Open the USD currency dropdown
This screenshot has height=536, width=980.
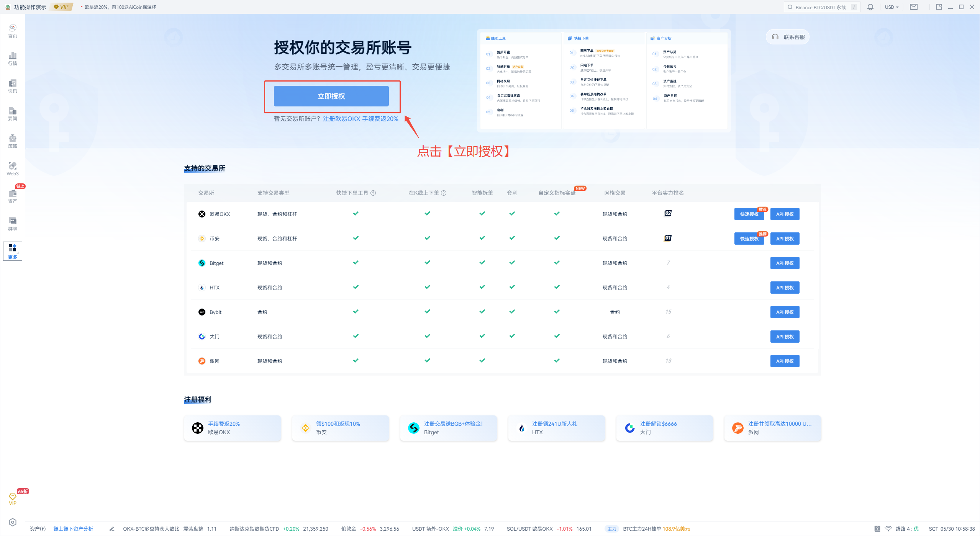pyautogui.click(x=892, y=7)
